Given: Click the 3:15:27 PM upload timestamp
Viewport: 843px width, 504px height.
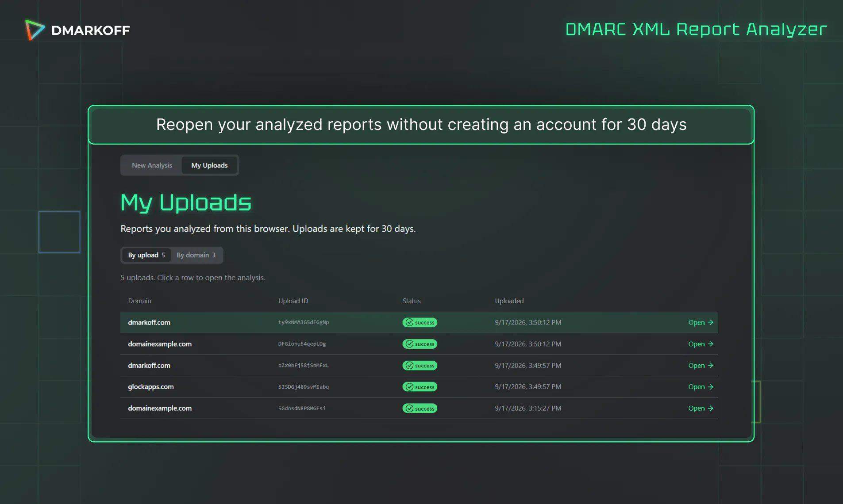Looking at the screenshot, I should pos(528,409).
